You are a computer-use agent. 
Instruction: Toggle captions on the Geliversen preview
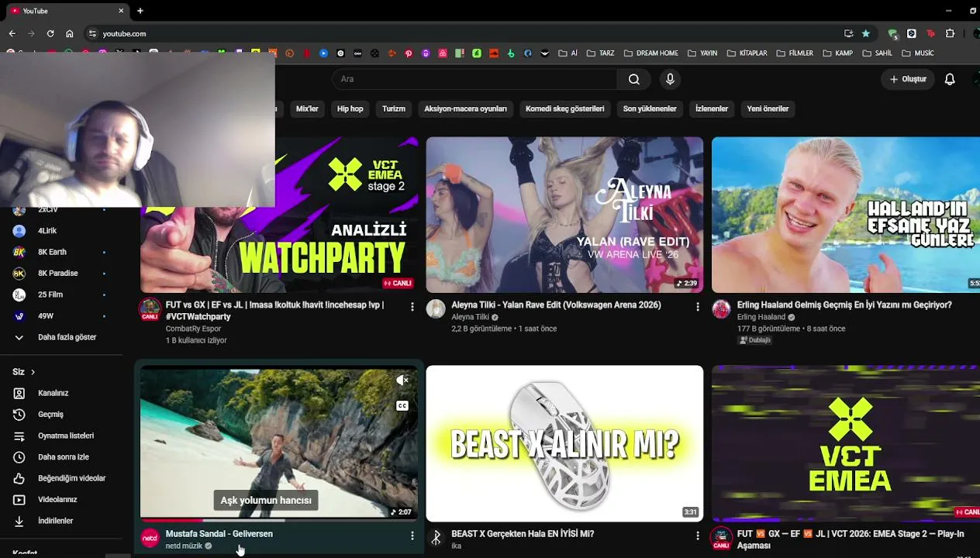click(x=402, y=405)
